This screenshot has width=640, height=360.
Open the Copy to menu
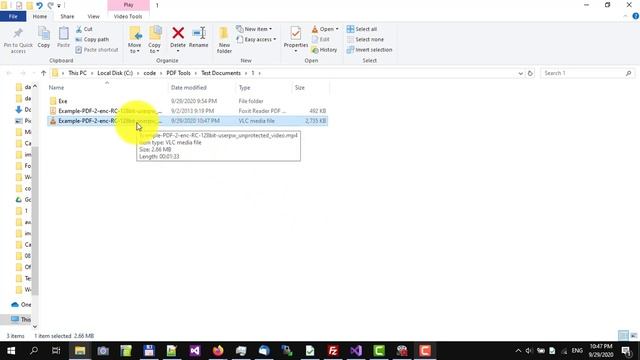click(154, 40)
